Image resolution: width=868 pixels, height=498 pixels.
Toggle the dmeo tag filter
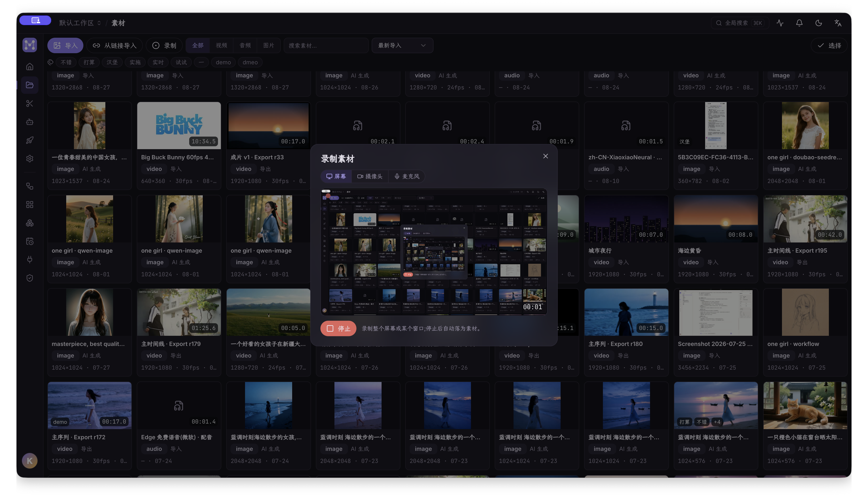250,62
